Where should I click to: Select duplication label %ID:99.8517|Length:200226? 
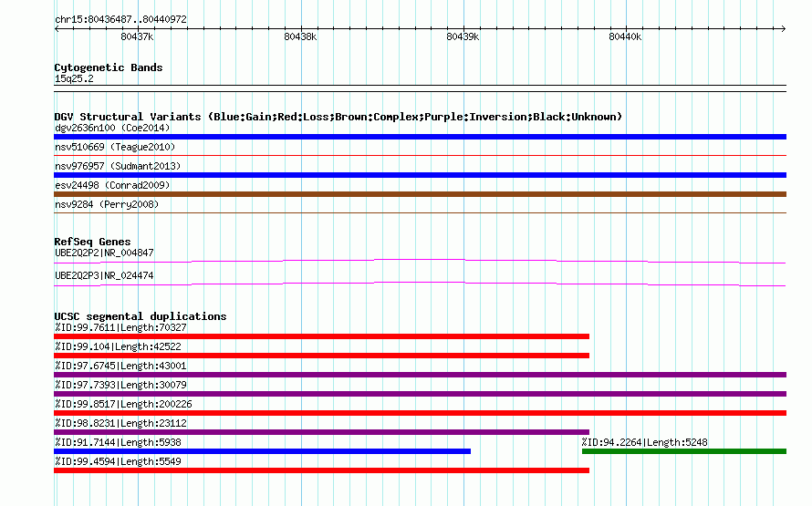123,404
